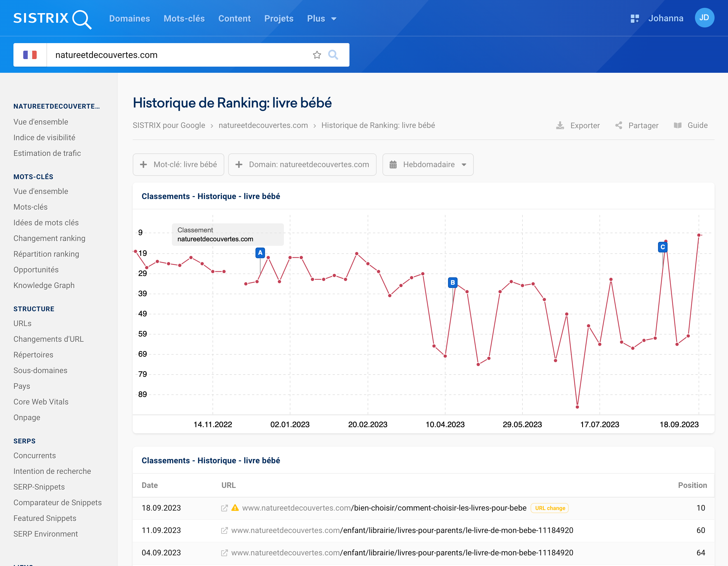
Task: Click the calendar icon in Hebdomadaire selector
Action: click(x=393, y=164)
